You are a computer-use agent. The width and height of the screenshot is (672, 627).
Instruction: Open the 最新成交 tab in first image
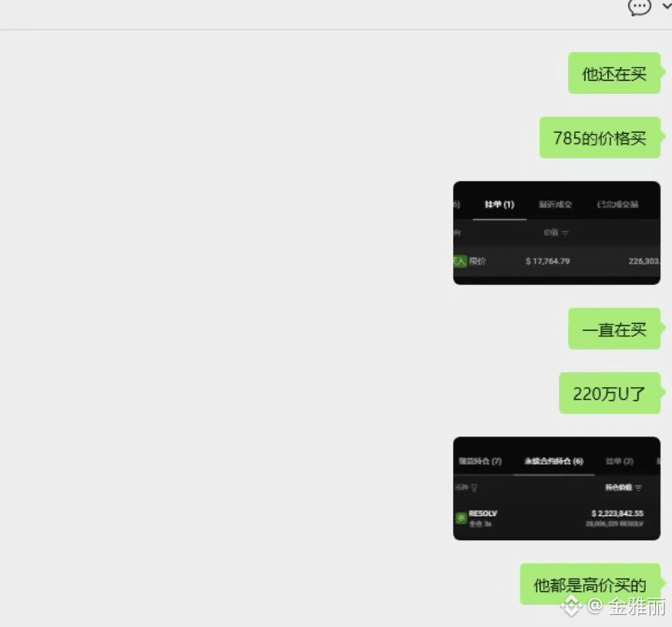555,204
